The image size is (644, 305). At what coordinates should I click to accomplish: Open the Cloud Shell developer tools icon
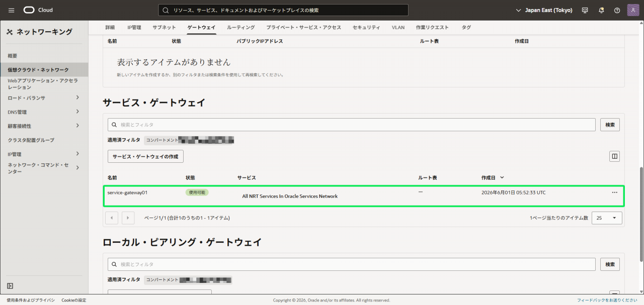pos(585,10)
